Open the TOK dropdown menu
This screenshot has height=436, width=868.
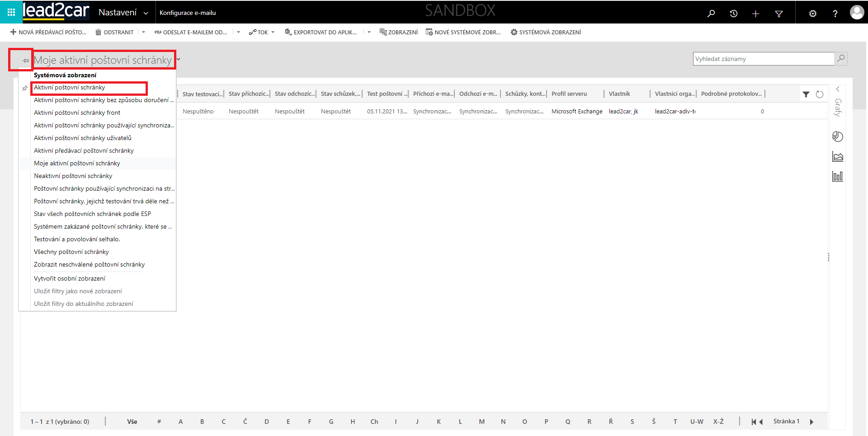click(262, 33)
